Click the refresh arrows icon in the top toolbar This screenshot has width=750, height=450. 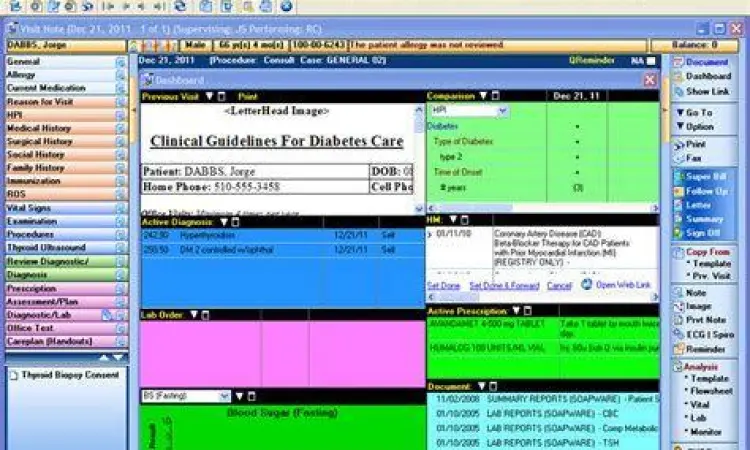click(180, 6)
